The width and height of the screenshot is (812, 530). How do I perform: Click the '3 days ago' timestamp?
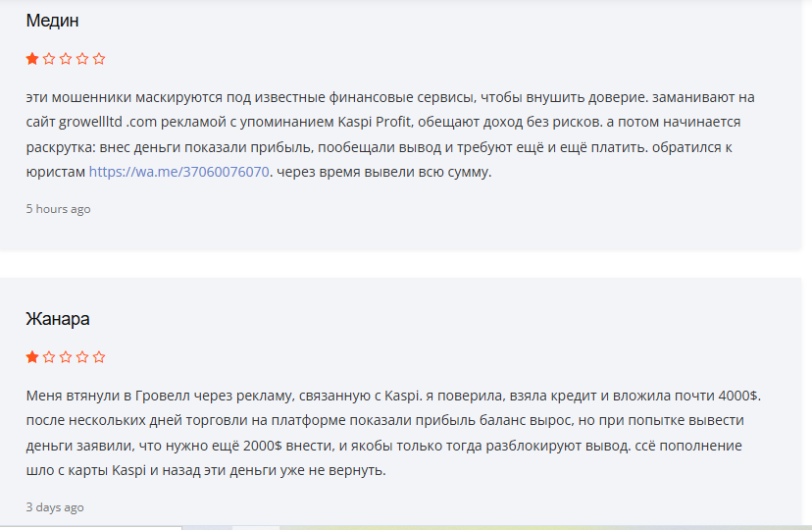click(x=55, y=507)
